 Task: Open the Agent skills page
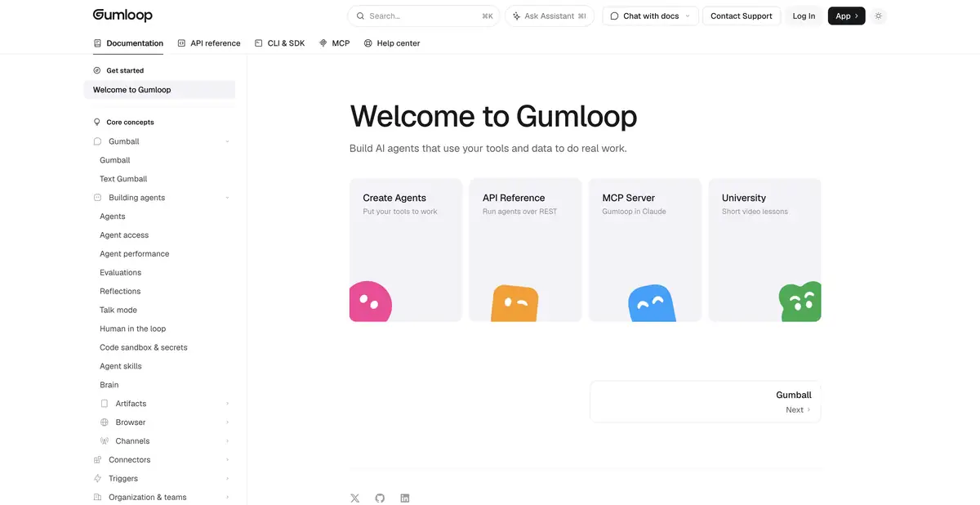(121, 367)
